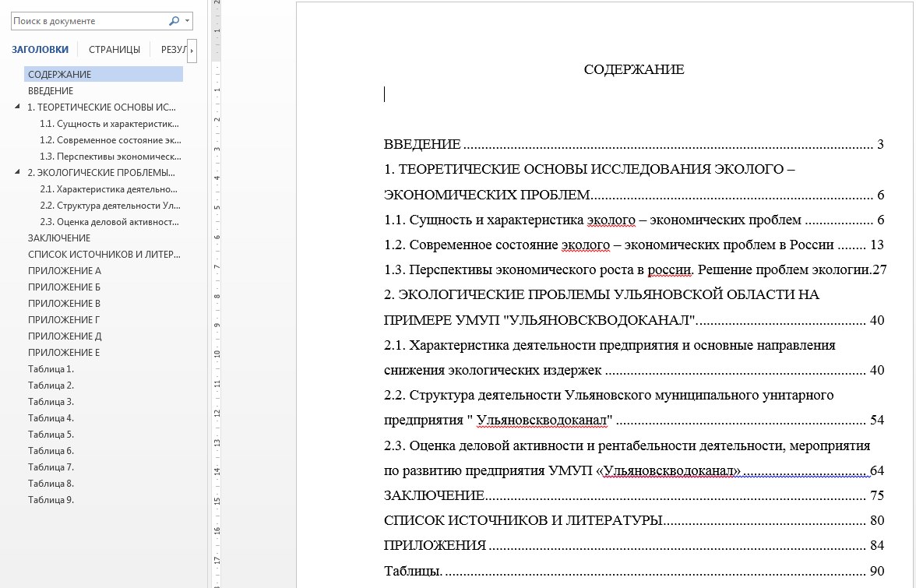Go to 'Таблица 6.' in navigation pane
916x588 pixels.
click(x=51, y=450)
